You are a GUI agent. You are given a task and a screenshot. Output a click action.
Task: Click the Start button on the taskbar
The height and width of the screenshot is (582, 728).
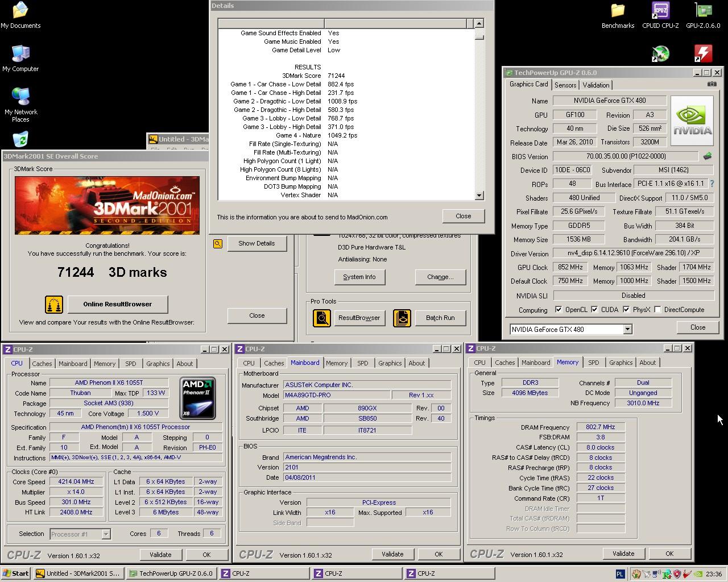[x=16, y=573]
